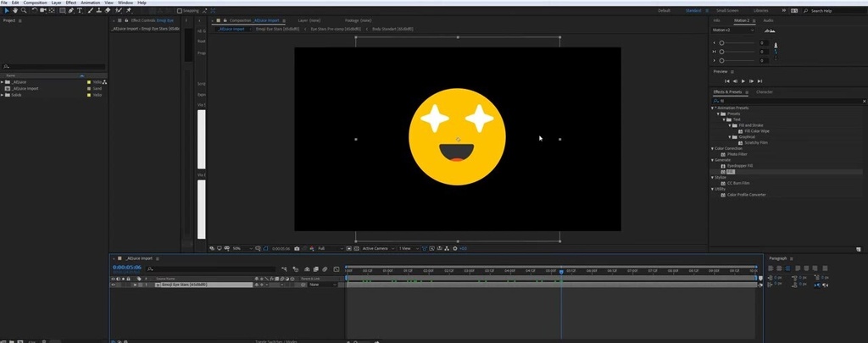Image resolution: width=868 pixels, height=343 pixels.
Task: Select the Clone Stamp tool
Action: click(99, 10)
